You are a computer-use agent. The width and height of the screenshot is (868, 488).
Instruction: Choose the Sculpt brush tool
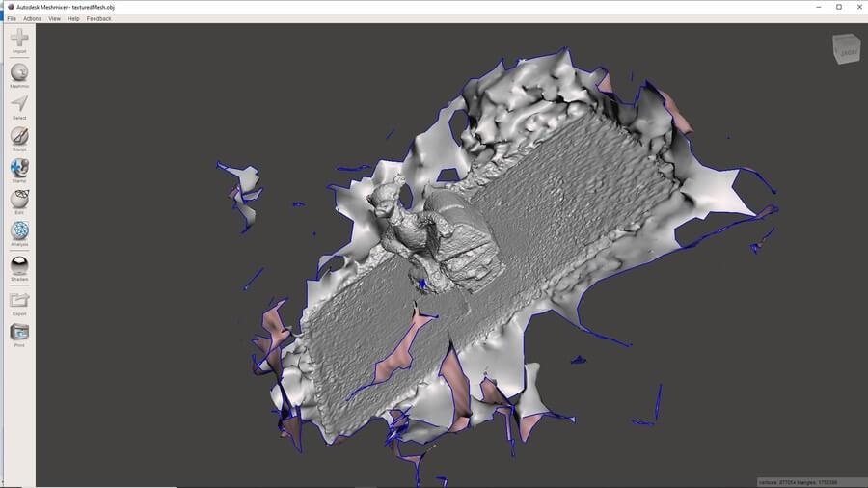(x=19, y=136)
